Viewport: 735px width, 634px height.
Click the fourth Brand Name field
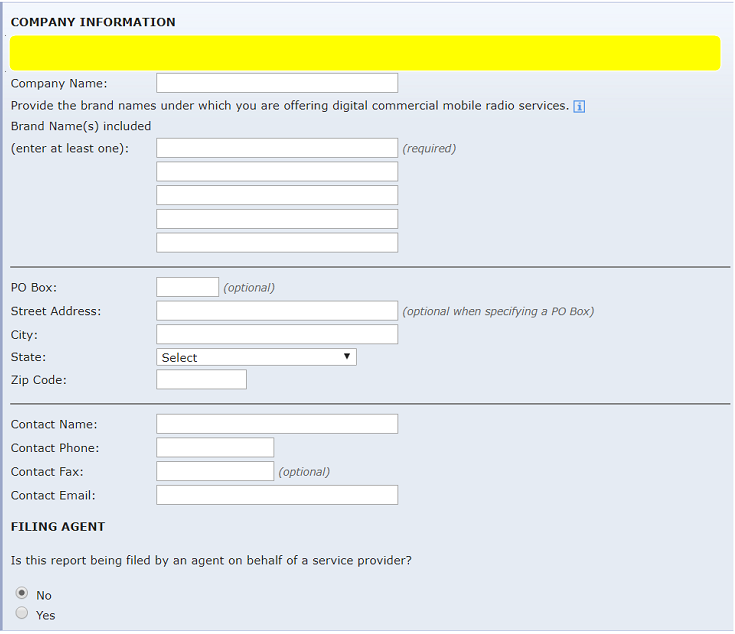[277, 219]
